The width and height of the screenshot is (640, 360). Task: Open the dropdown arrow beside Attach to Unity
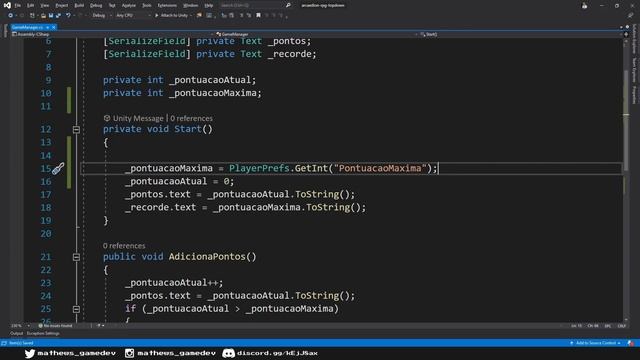191,16
